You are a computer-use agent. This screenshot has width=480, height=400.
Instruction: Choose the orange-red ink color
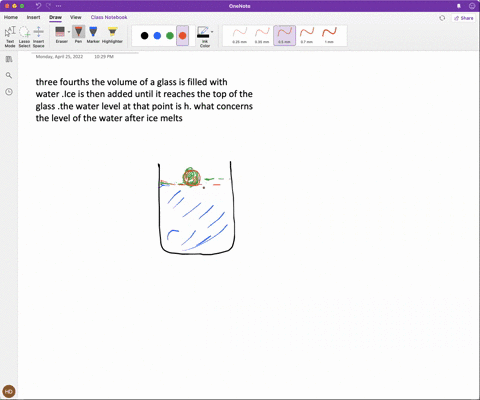pyautogui.click(x=182, y=35)
